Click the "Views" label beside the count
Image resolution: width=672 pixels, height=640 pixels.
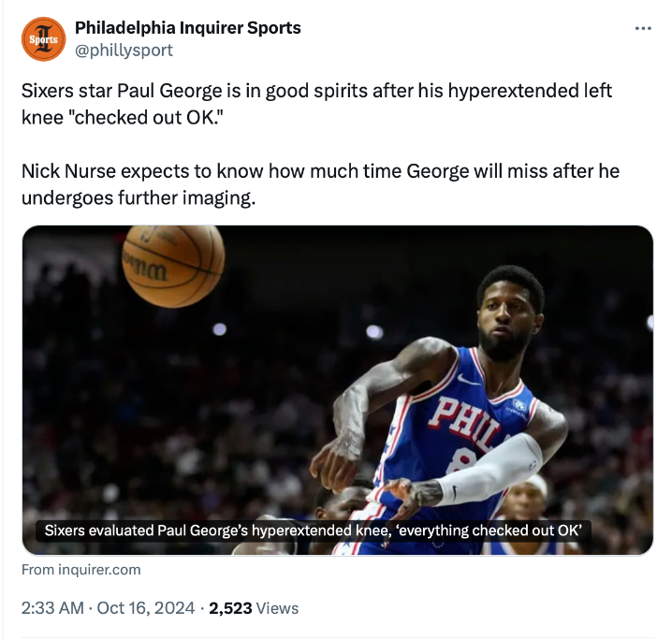(x=277, y=608)
